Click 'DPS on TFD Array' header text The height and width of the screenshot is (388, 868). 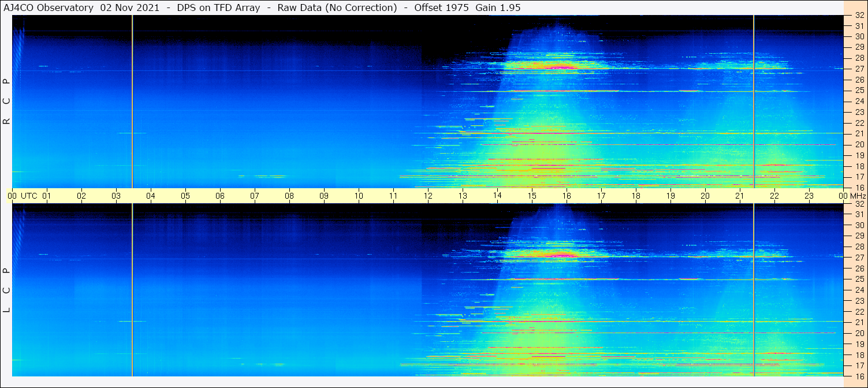[218, 8]
